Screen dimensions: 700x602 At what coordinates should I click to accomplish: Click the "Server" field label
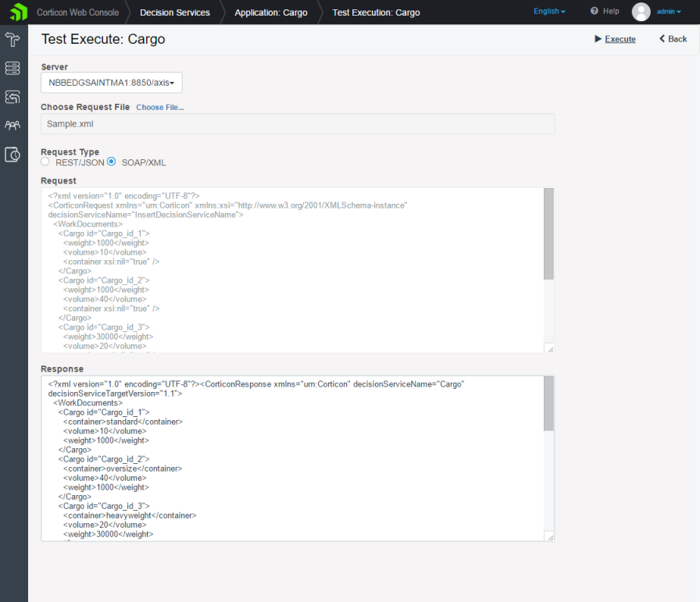point(55,67)
